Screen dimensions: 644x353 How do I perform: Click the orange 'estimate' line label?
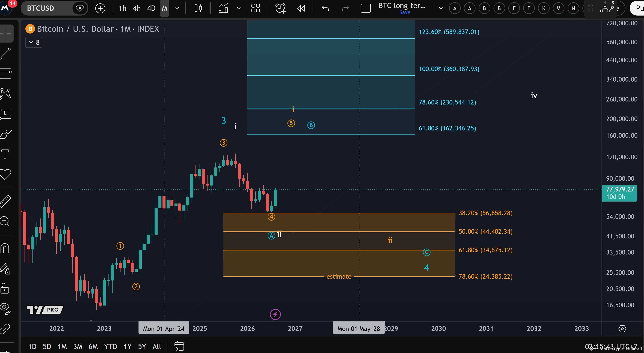point(339,277)
